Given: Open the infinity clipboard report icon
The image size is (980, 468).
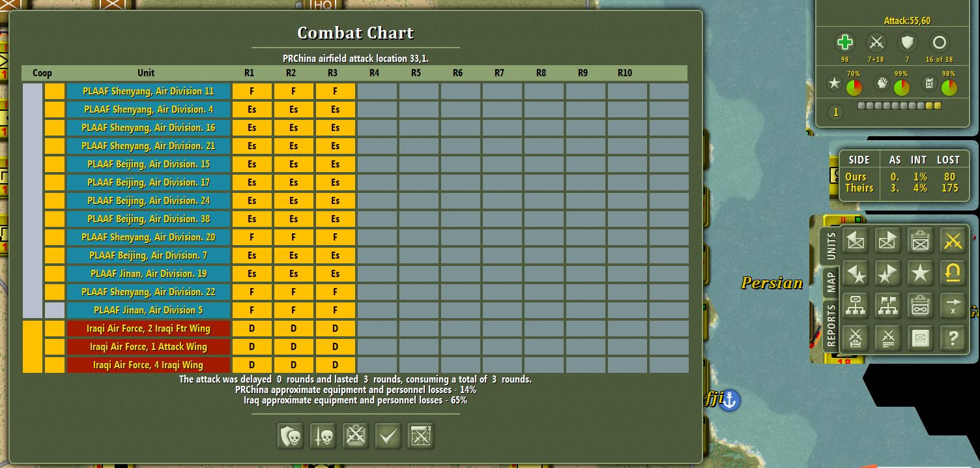Looking at the screenshot, I should click(x=920, y=306).
